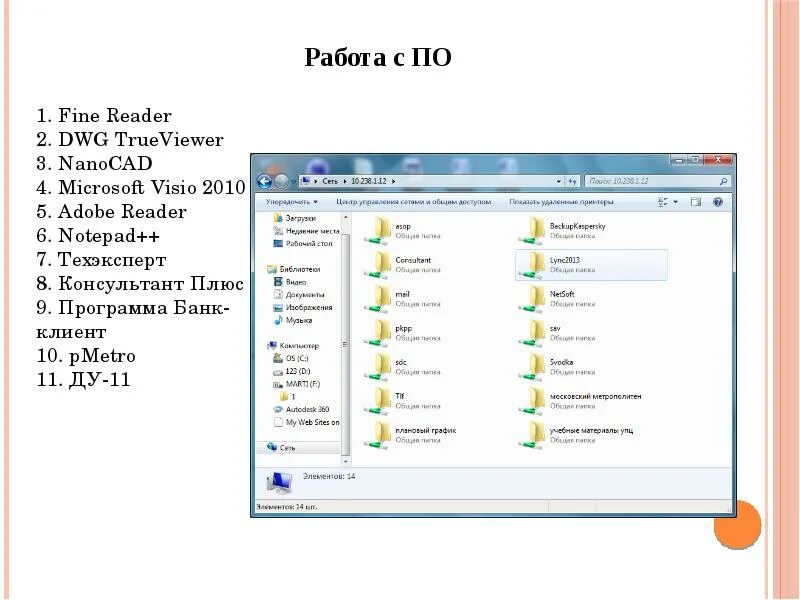Click the network computer icon in details pane
This screenshot has width=800, height=600.
click(279, 483)
